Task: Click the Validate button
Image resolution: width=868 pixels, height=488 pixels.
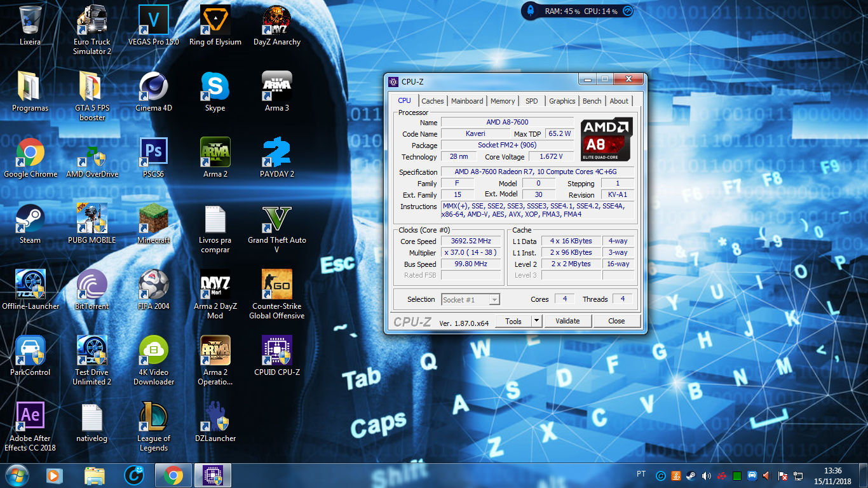Action: coord(567,321)
